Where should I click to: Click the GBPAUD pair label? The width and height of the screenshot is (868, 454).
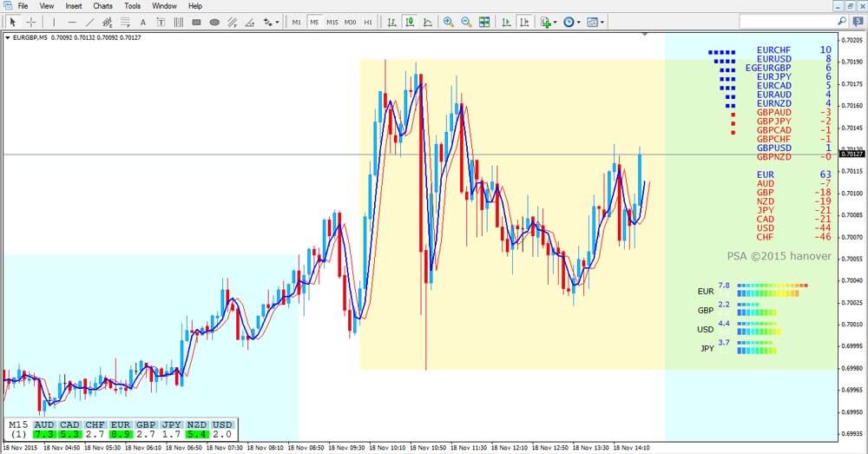774,112
